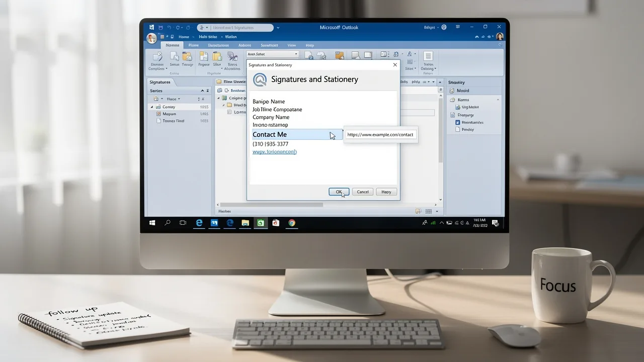
Task: Launch File Explorer from the taskbar
Action: click(x=245, y=223)
